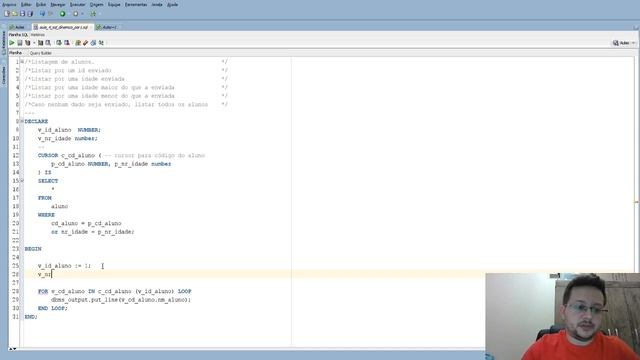The width and height of the screenshot is (640, 360).
Task: Click the Unshared SQL Worksheet icon
Action: pyautogui.click(x=78, y=43)
